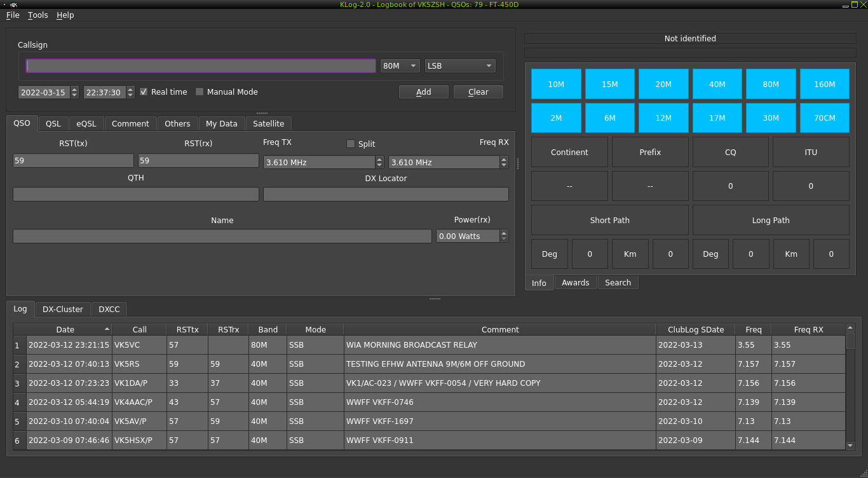
Task: Click the 20M band button
Action: pos(663,84)
